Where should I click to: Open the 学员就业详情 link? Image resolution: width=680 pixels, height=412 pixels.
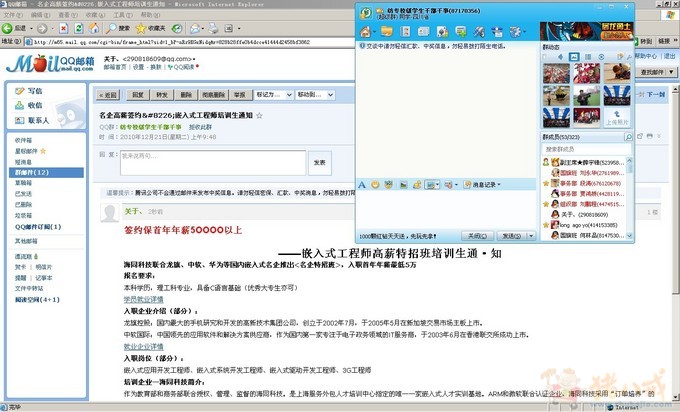[x=144, y=299]
